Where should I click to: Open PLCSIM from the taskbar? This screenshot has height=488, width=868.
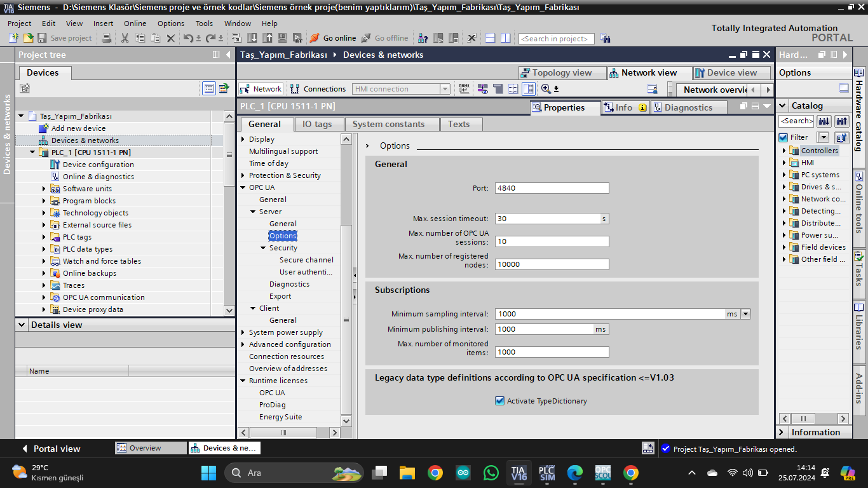point(546,473)
